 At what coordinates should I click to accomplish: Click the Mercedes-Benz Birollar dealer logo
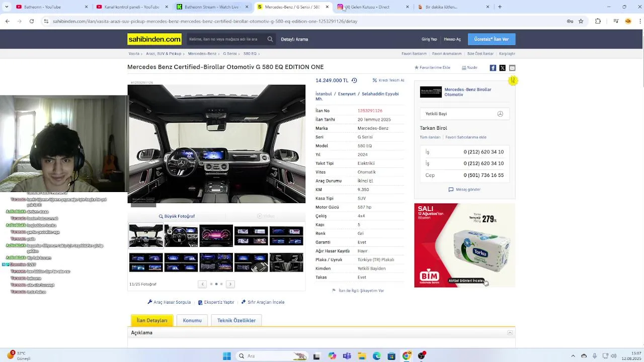click(x=431, y=92)
